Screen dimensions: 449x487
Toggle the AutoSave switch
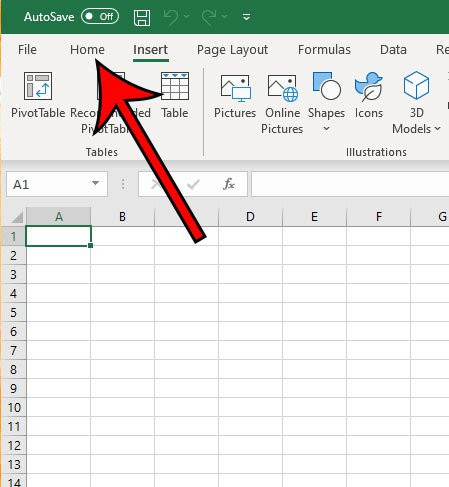(100, 17)
